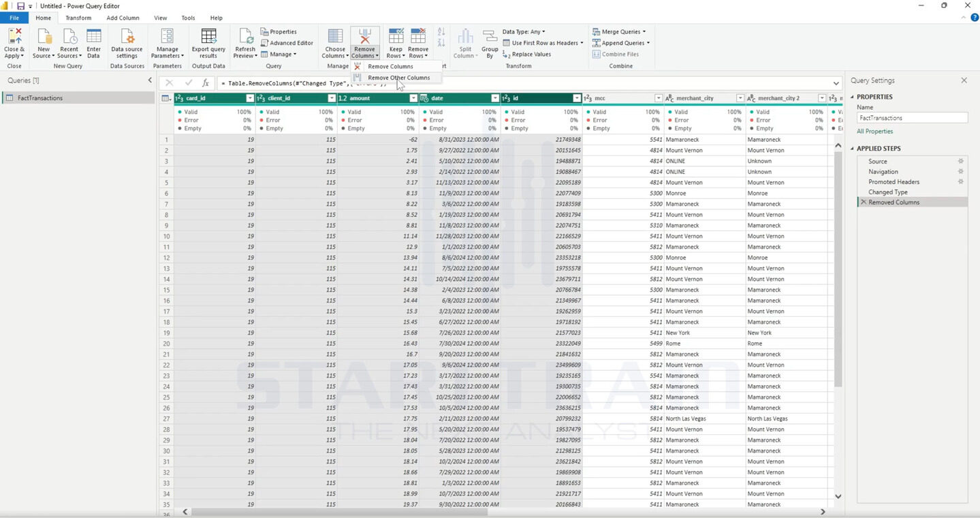Click Replace Values in Transform group
Viewport: 980px width, 518px height.
click(526, 55)
